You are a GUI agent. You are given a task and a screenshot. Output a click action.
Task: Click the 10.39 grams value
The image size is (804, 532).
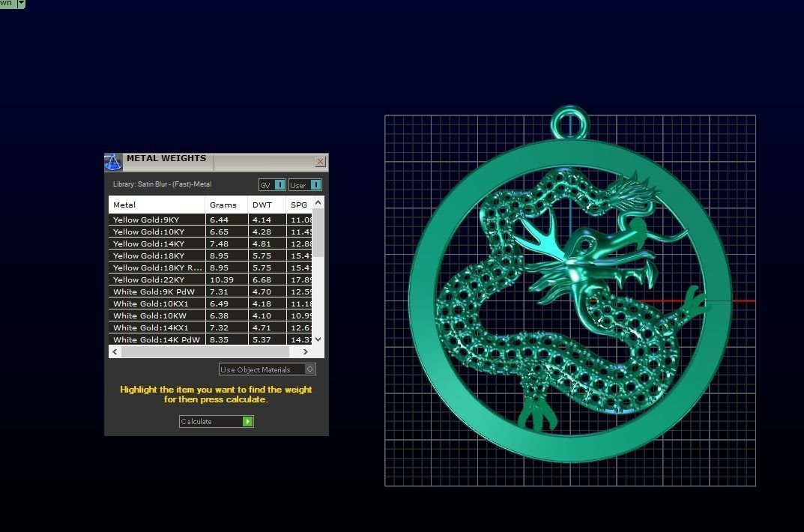point(222,279)
